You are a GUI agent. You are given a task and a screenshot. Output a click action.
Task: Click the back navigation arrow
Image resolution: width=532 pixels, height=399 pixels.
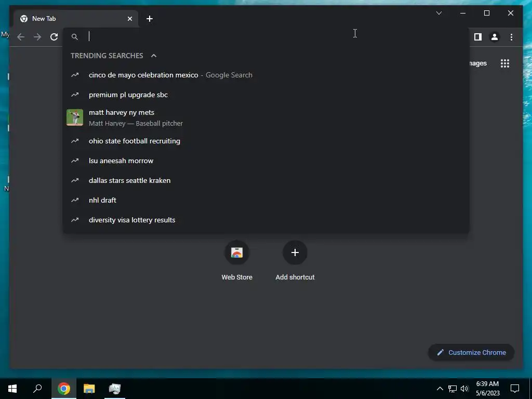pyautogui.click(x=21, y=37)
